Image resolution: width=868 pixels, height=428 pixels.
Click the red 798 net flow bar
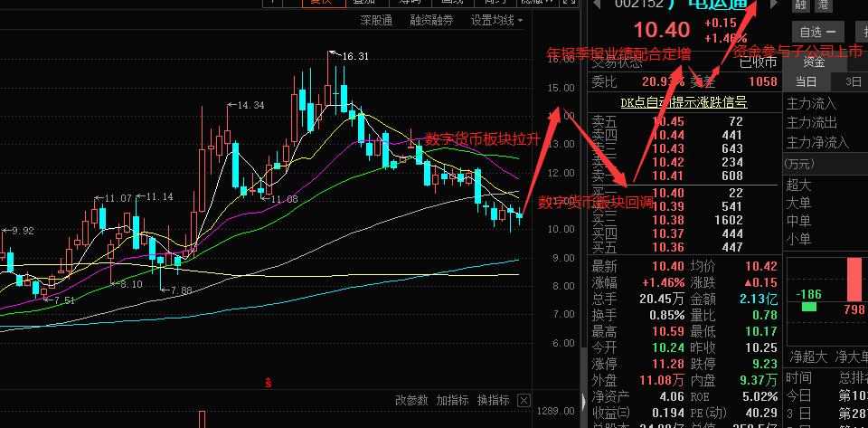point(854,280)
